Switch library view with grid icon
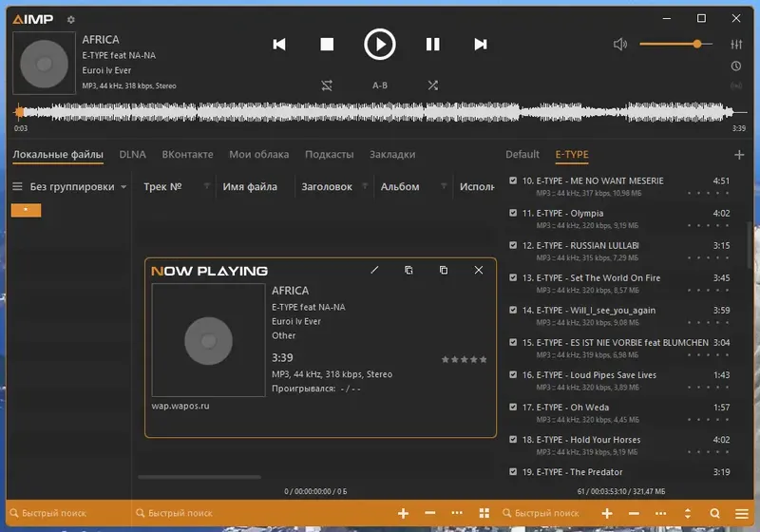Viewport: 760px width, 532px height. tap(484, 513)
